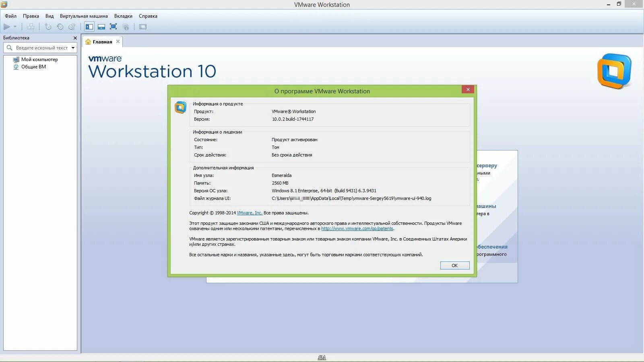Open the snapshot manager icon
This screenshot has width=644, height=362.
coord(72,27)
